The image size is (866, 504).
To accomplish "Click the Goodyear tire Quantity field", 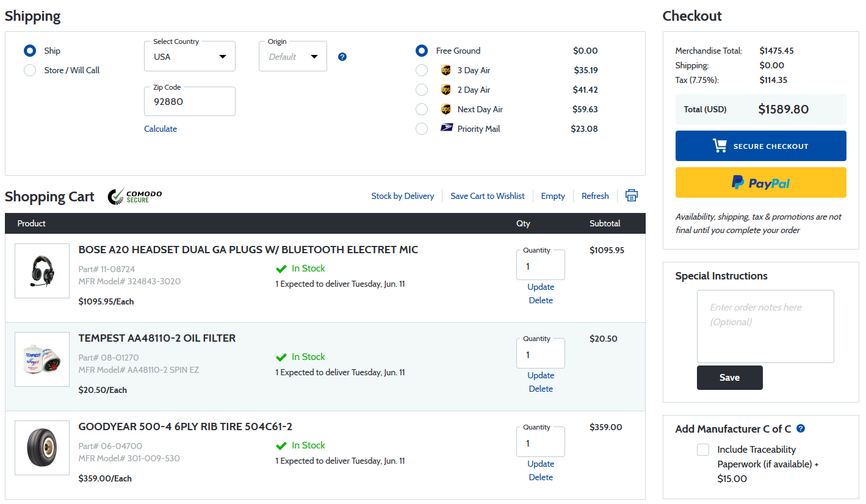I will click(541, 442).
